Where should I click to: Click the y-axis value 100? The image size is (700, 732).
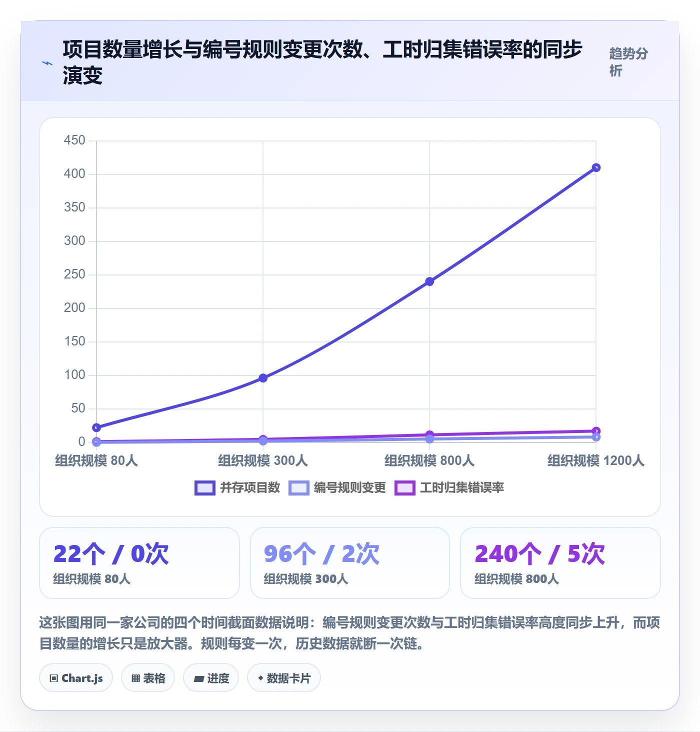74,375
